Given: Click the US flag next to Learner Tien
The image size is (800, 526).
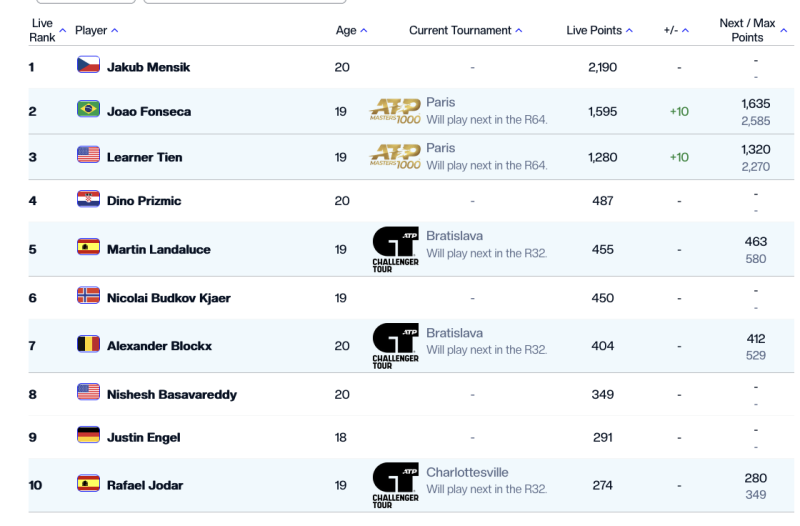Looking at the screenshot, I should pyautogui.click(x=88, y=155).
